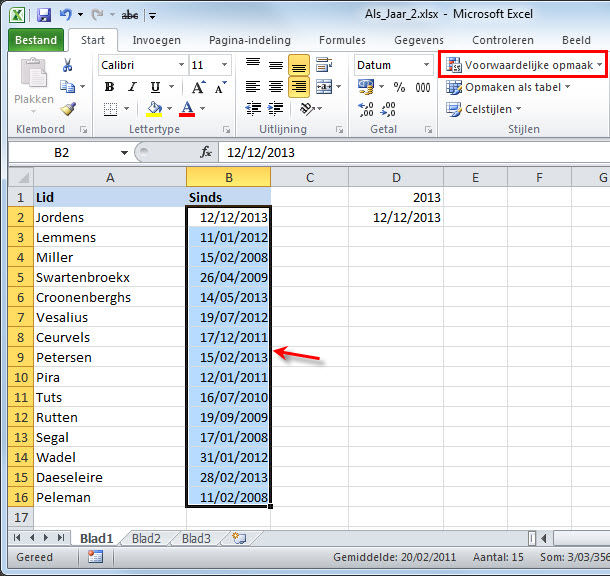Screen dimensions: 610x576
Task: Open Lettertype group dialog launcher
Action: [226, 130]
